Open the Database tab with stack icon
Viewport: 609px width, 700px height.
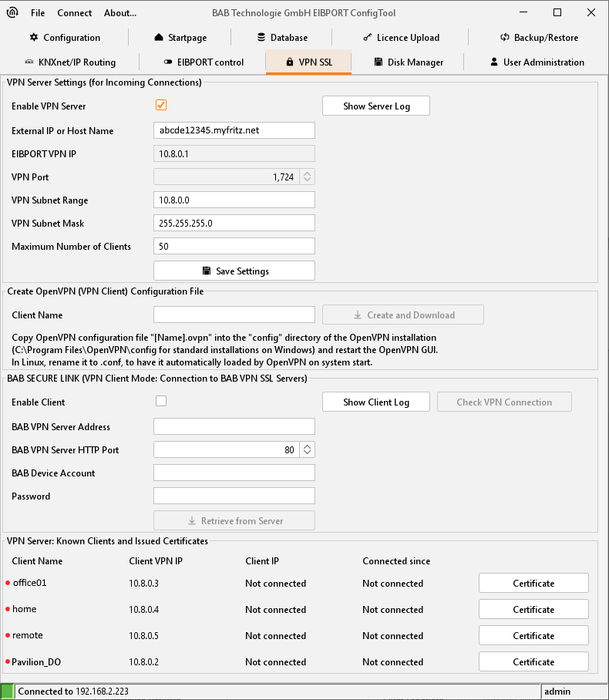coord(282,37)
